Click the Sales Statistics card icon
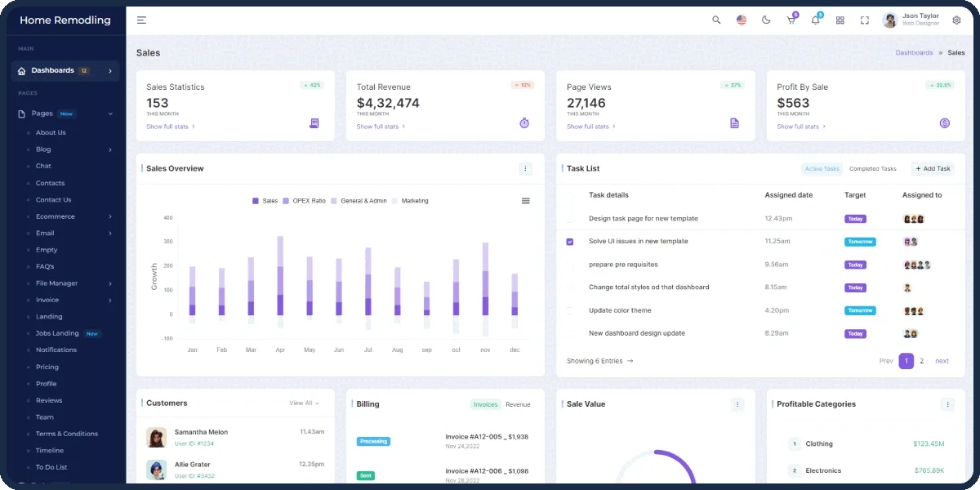Viewport: 980px width, 490px height. pyautogui.click(x=314, y=123)
